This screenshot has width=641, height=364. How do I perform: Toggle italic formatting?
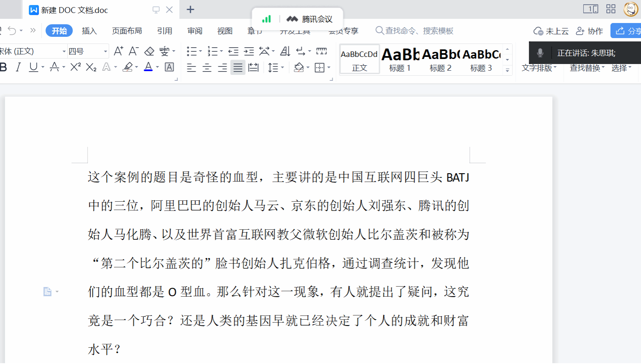coord(18,67)
